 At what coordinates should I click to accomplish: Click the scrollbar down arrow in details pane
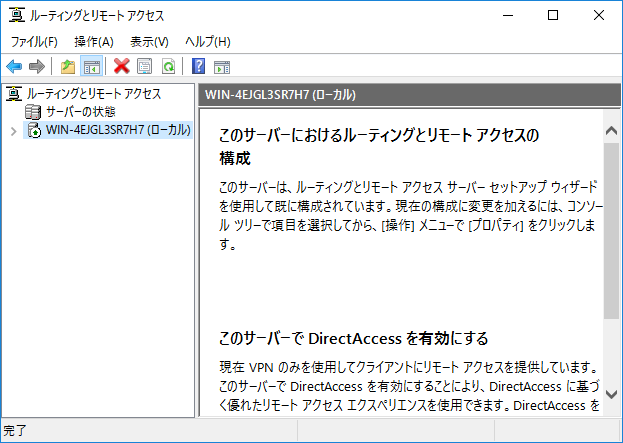(611, 394)
